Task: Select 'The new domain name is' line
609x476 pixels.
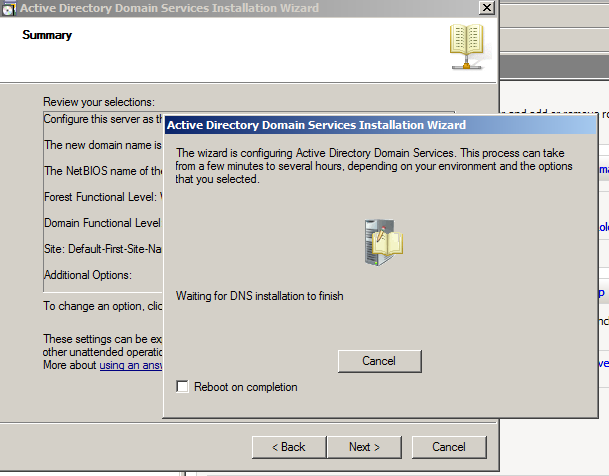Action: click(103, 145)
